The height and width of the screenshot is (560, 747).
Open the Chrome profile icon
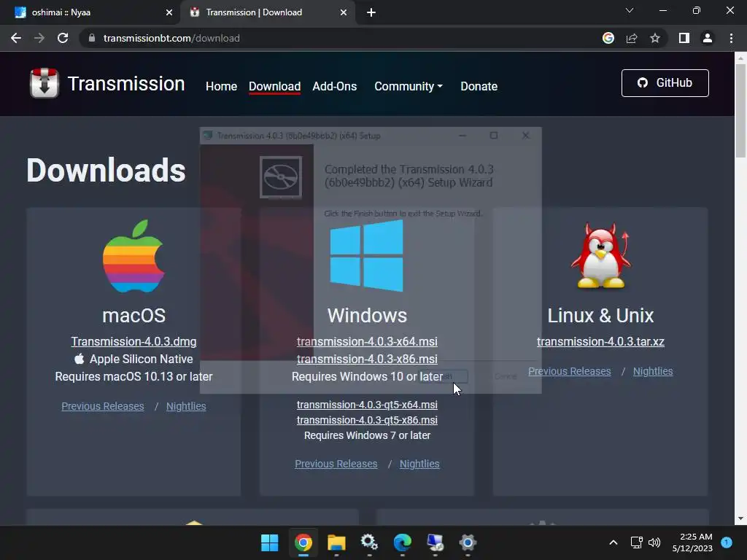(x=708, y=38)
